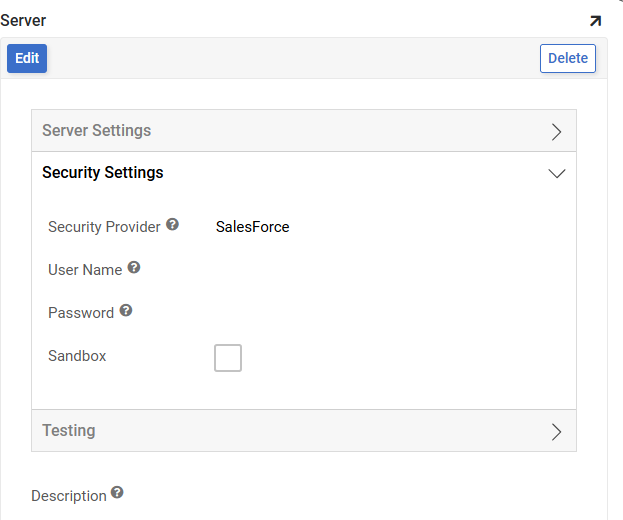The height and width of the screenshot is (520, 623).
Task: Collapse Security Settings using its down chevron
Action: coord(557,173)
